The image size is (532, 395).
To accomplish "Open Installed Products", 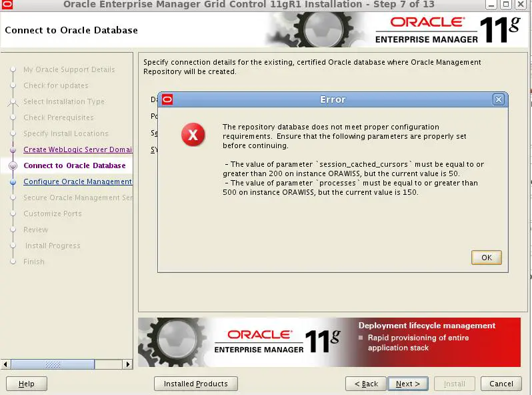I will click(196, 384).
